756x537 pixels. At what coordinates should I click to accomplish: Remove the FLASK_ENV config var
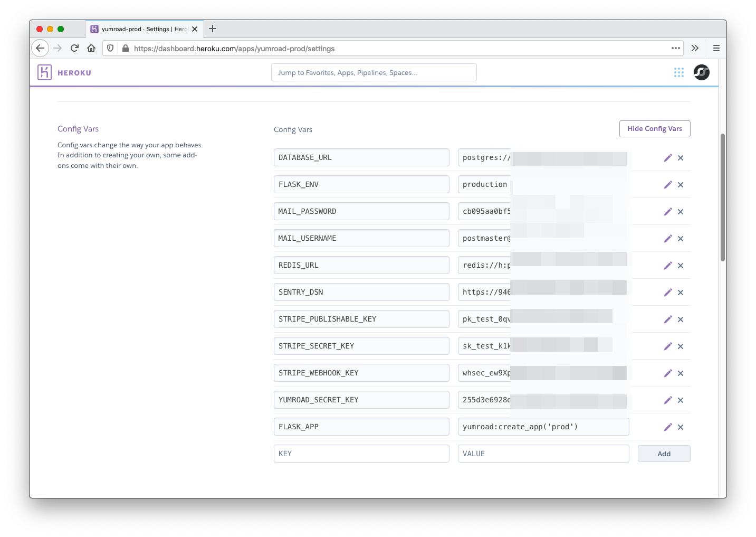[681, 185]
